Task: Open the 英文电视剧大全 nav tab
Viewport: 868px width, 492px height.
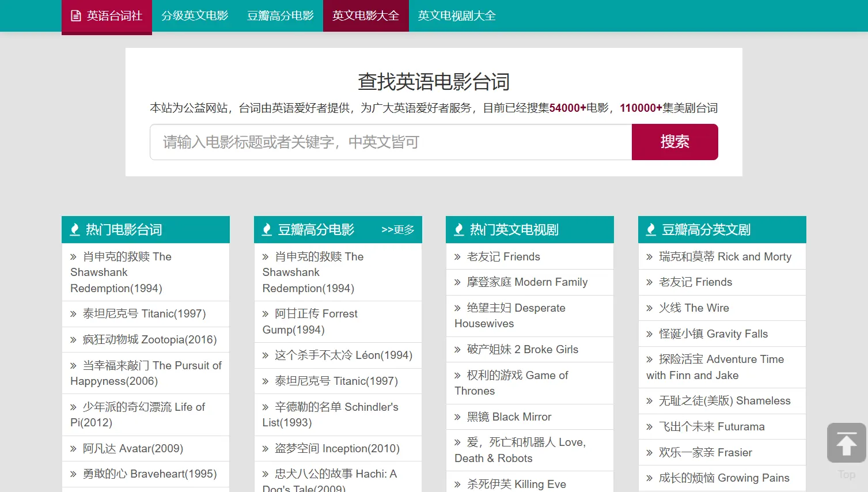Action: point(457,16)
